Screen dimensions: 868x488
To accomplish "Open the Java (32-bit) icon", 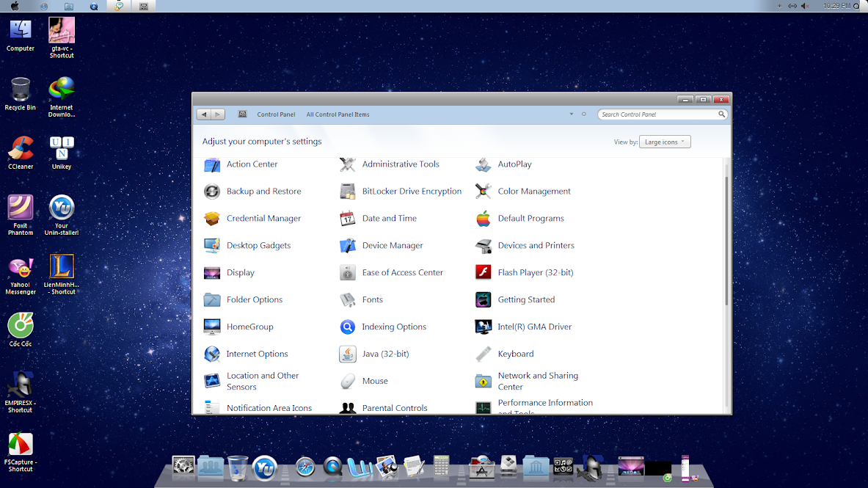I will click(348, 354).
